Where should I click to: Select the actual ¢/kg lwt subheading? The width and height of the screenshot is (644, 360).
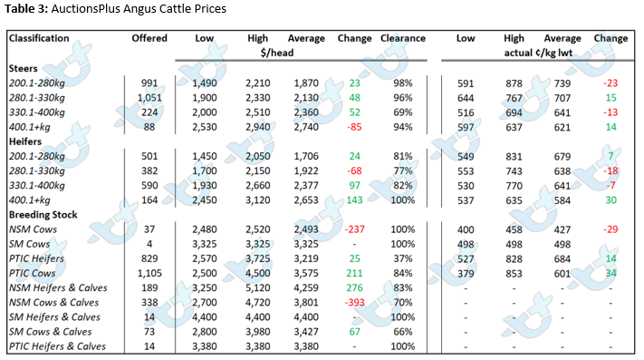point(538,53)
